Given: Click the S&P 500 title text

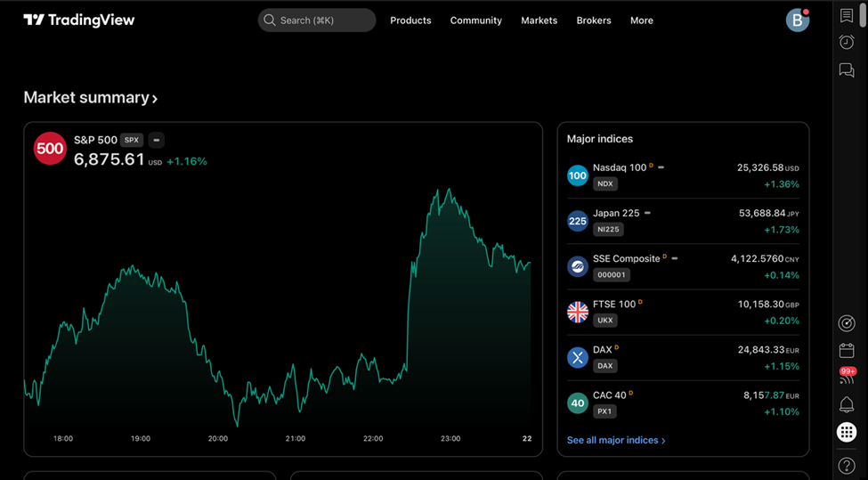Looking at the screenshot, I should click(95, 140).
